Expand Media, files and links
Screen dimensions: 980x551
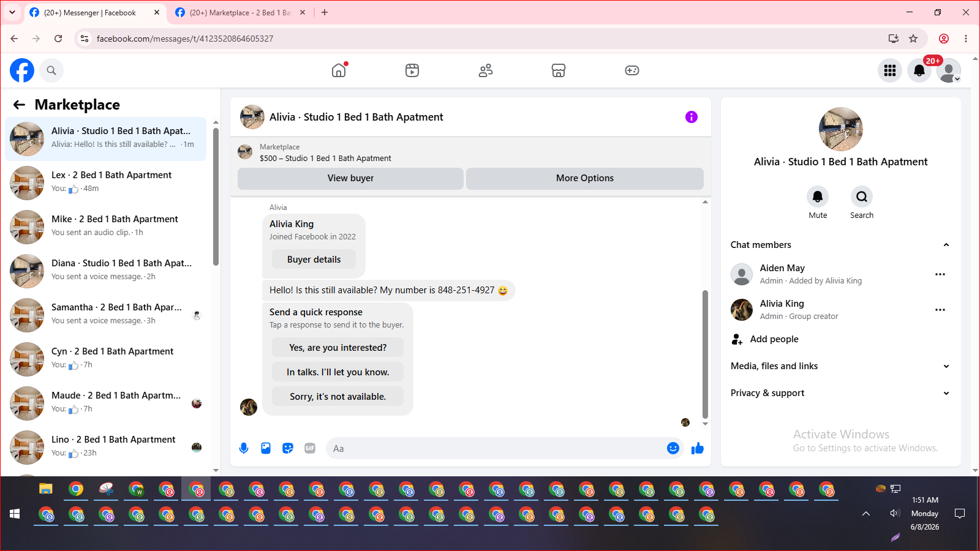841,366
